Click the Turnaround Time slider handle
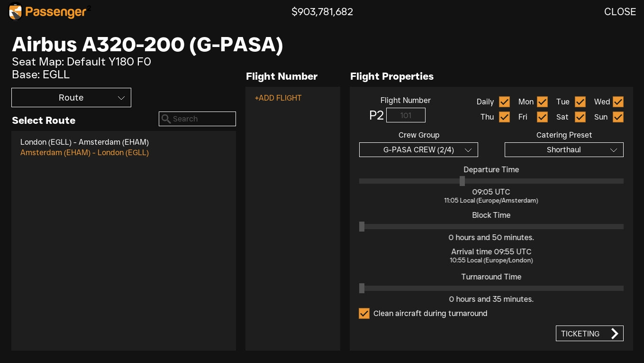This screenshot has width=644, height=363. [x=362, y=289]
